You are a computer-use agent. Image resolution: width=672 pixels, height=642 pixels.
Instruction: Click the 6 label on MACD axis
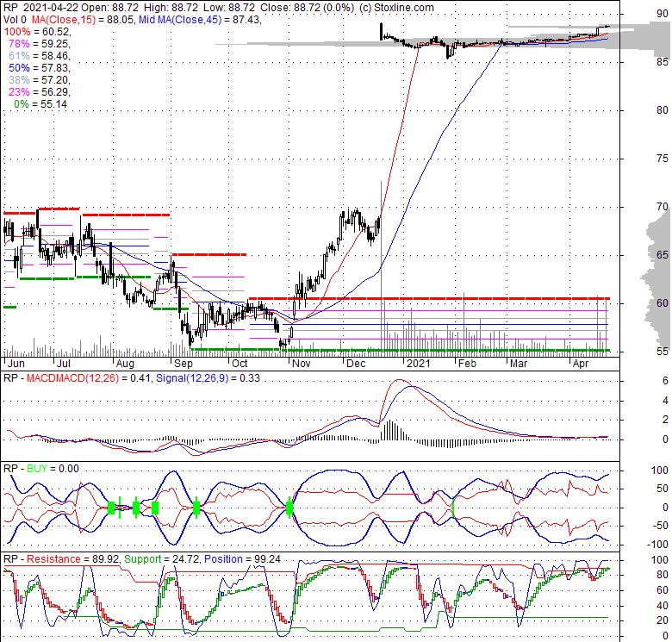coord(665,381)
